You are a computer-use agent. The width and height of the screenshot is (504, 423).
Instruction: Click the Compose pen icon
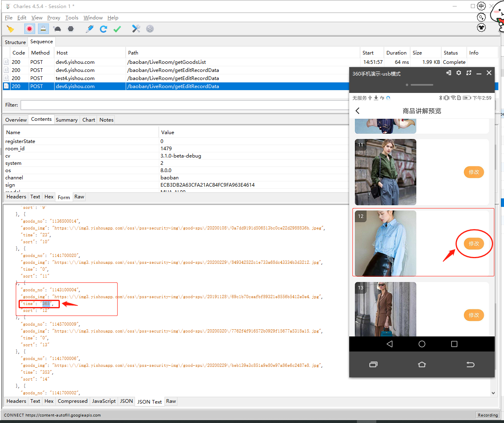tap(90, 29)
